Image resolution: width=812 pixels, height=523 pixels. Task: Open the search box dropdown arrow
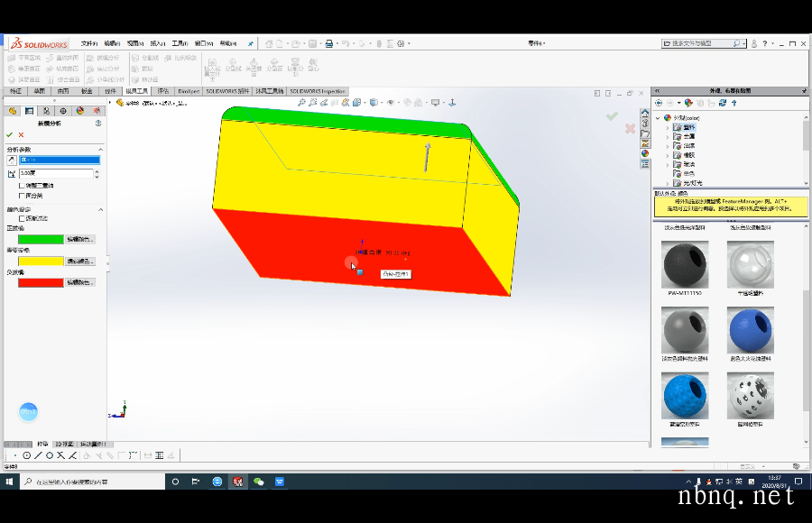tap(744, 43)
